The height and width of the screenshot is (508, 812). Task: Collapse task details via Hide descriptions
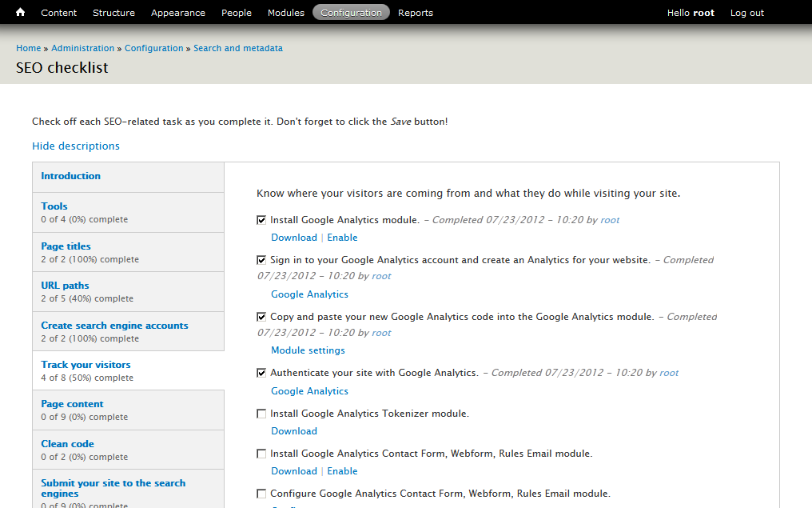(x=76, y=146)
